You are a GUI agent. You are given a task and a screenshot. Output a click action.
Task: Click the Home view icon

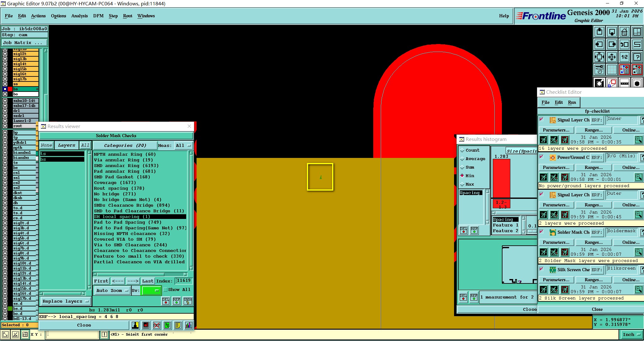[x=624, y=32]
